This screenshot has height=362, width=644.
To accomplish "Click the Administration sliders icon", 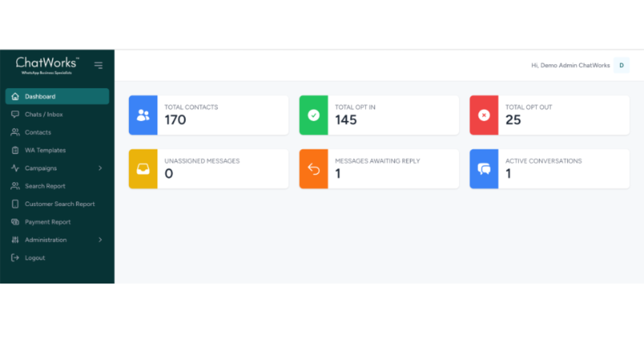I will 15,240.
